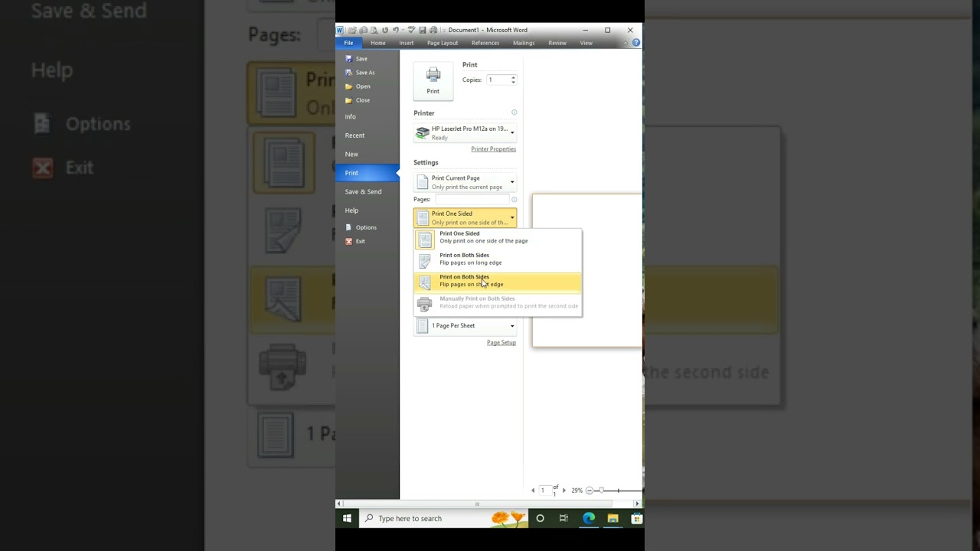
Task: Click the Printer info icon
Action: click(x=514, y=112)
